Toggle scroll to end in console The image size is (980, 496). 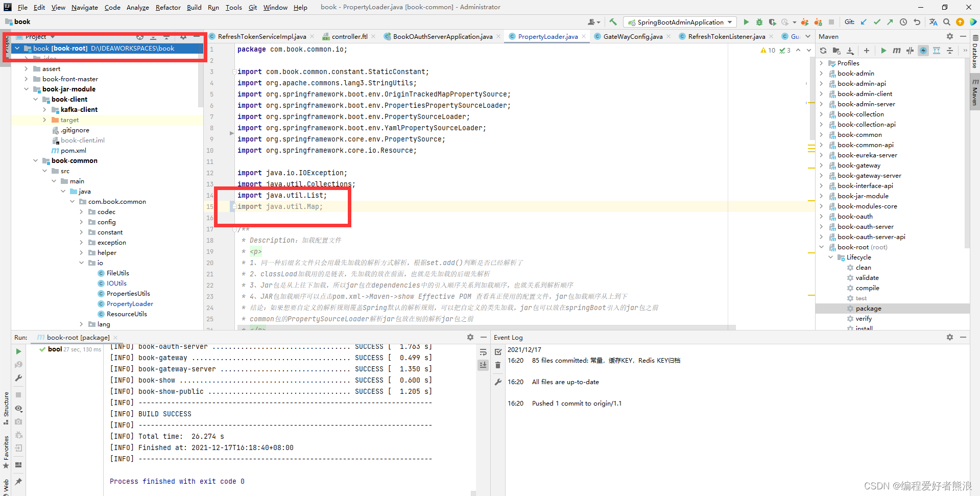click(483, 365)
